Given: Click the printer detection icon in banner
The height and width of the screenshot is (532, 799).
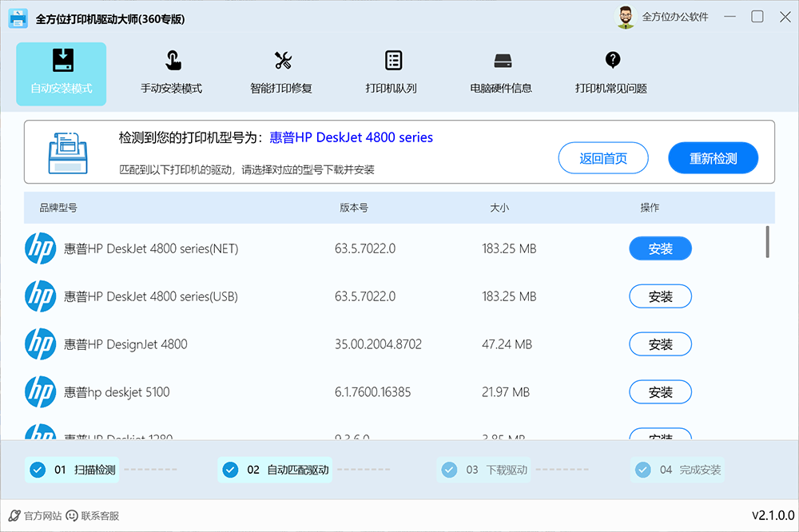Looking at the screenshot, I should coord(68,151).
